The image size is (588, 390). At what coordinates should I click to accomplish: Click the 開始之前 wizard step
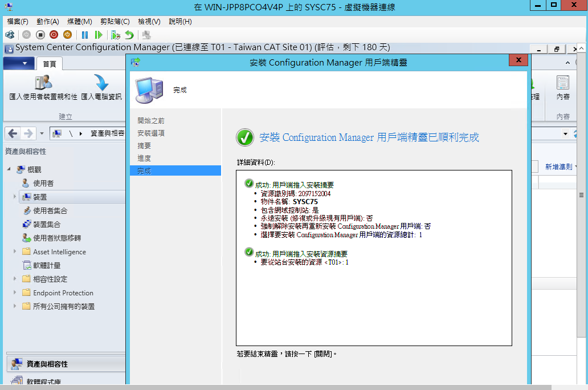[151, 120]
